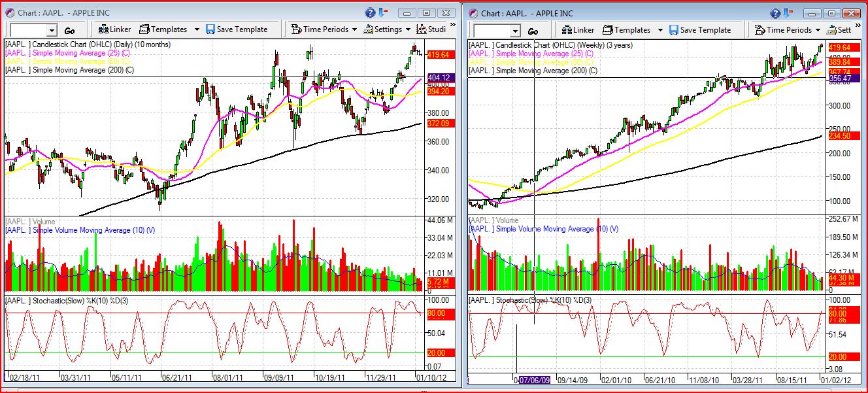
Task: Click blue down-arrow pin icon in left title bar
Action: 382,12
